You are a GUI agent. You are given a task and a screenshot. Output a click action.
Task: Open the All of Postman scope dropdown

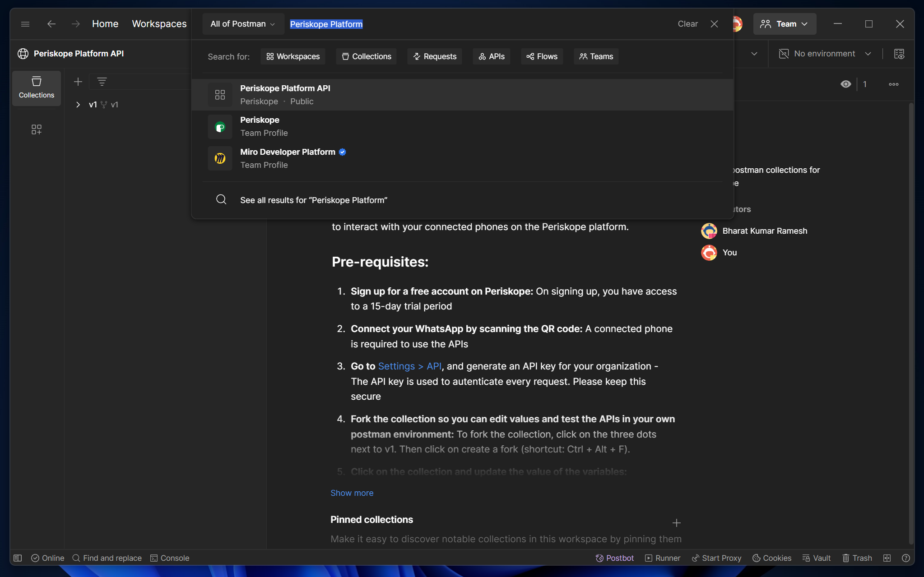(243, 24)
